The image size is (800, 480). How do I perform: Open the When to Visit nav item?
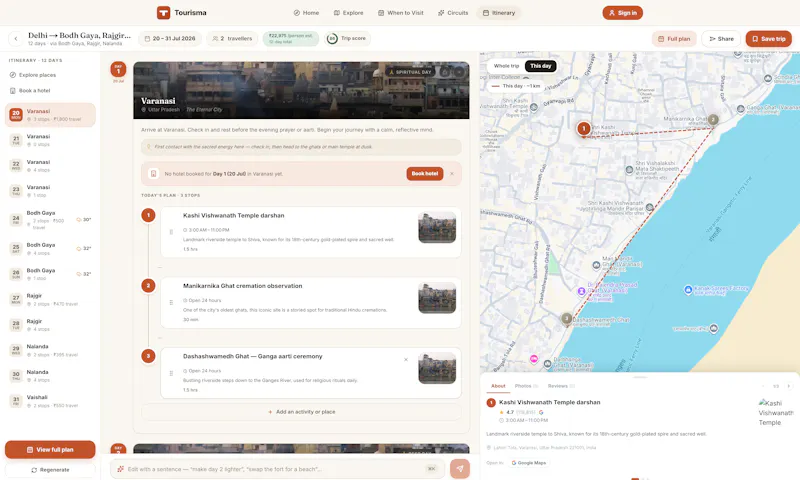pyautogui.click(x=401, y=13)
